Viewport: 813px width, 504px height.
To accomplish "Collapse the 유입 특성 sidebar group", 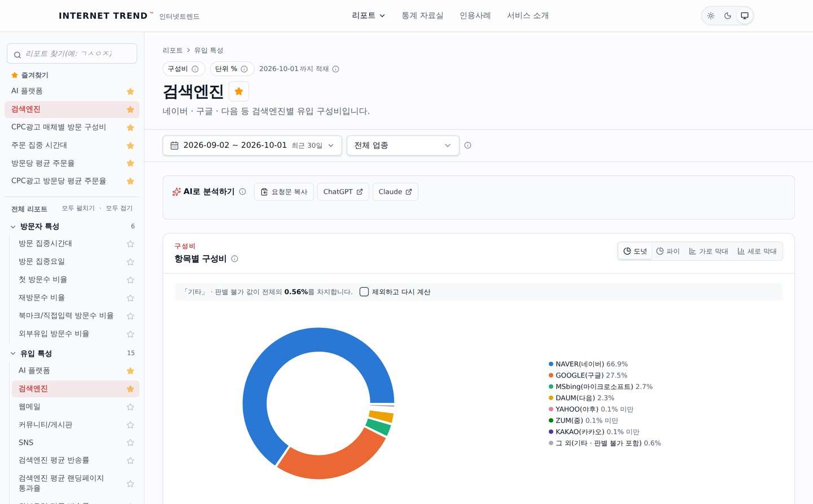I will point(72,353).
